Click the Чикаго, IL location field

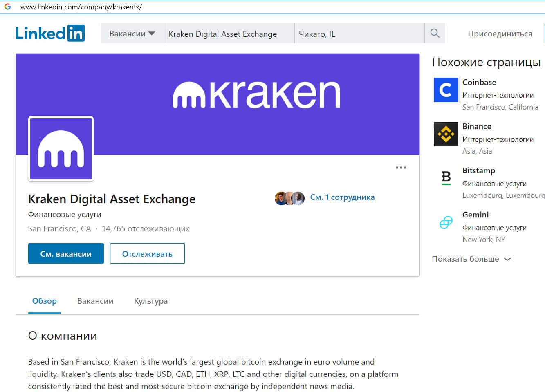pos(359,34)
